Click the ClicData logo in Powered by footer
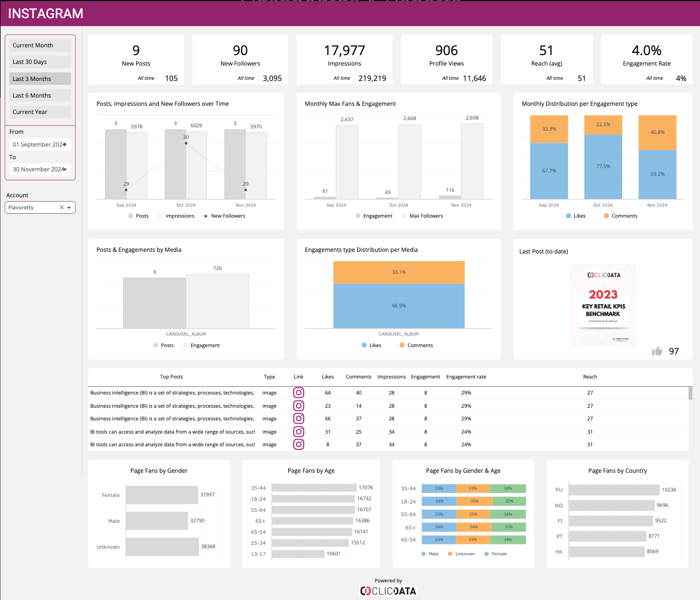Image resolution: width=700 pixels, height=600 pixels. tap(387, 590)
